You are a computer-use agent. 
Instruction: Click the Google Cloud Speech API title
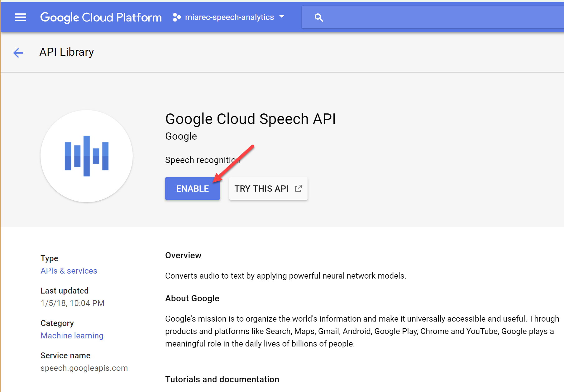[x=251, y=119]
